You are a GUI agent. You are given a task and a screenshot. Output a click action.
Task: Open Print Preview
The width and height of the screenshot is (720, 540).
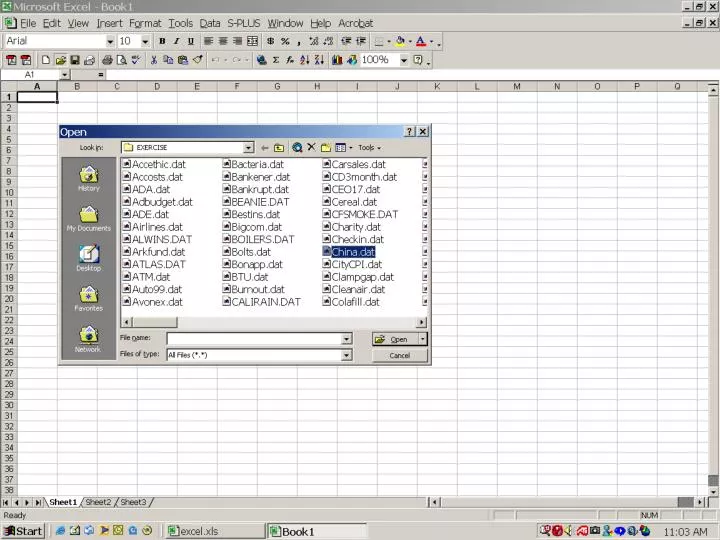point(122,60)
